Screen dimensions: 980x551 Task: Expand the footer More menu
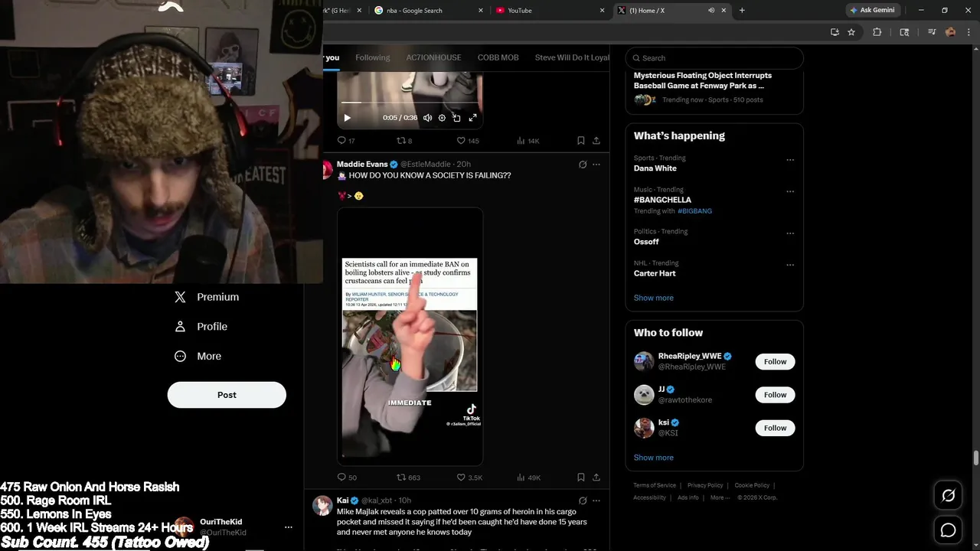point(719,497)
